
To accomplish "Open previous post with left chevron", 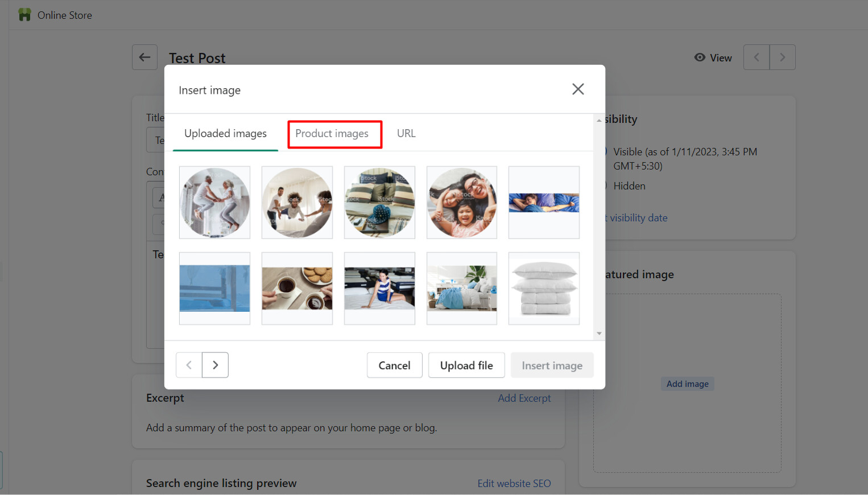I will (757, 57).
